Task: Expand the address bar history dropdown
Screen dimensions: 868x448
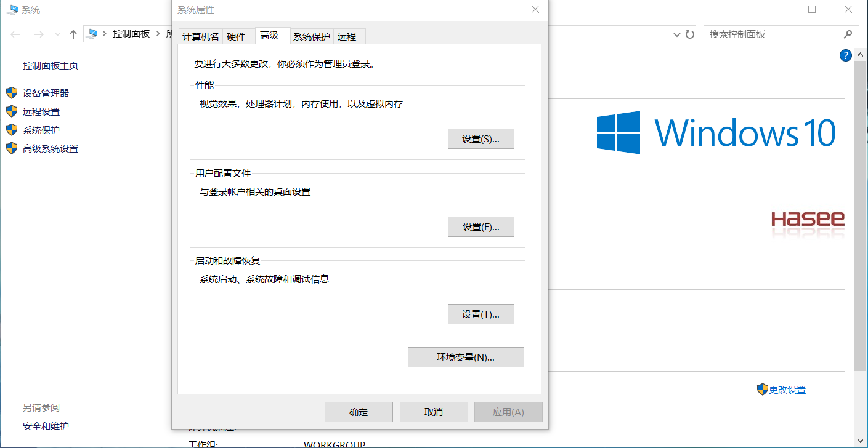Action: [x=676, y=34]
